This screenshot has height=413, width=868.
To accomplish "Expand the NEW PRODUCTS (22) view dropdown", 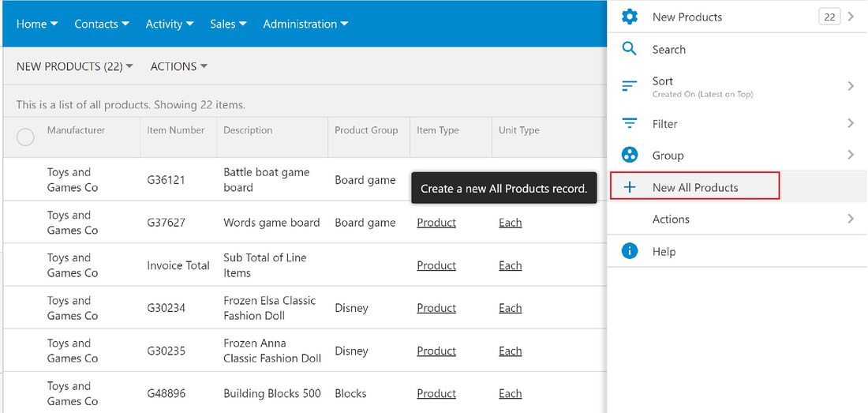I will 75,66.
